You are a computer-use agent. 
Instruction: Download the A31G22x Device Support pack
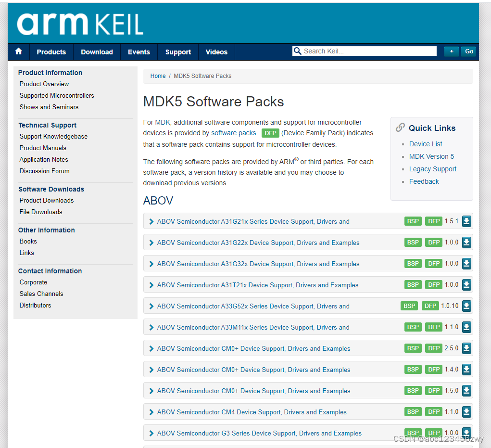click(x=466, y=243)
